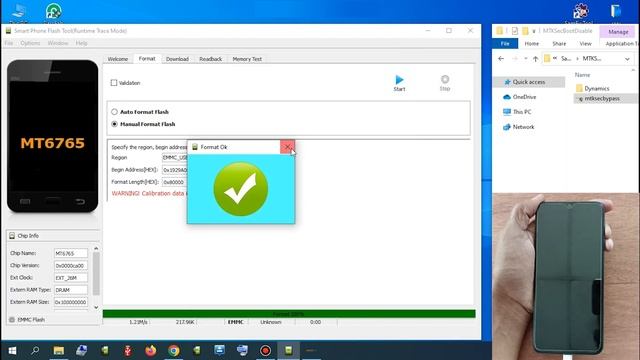
Task: Click the Extern RAM Size value field
Action: [x=71, y=302]
